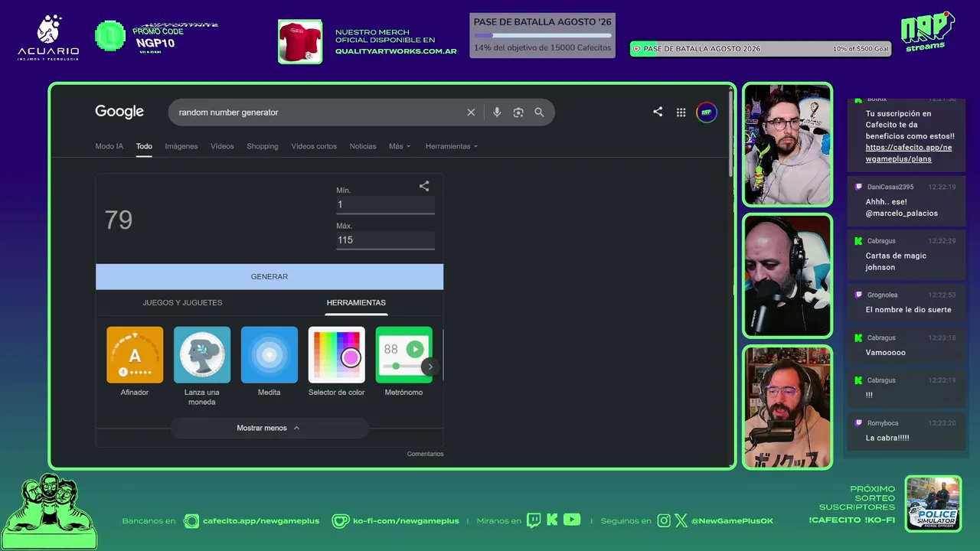Viewport: 980px width, 551px height.
Task: Click the Twitch badge beside Romyboca
Action: (x=858, y=423)
